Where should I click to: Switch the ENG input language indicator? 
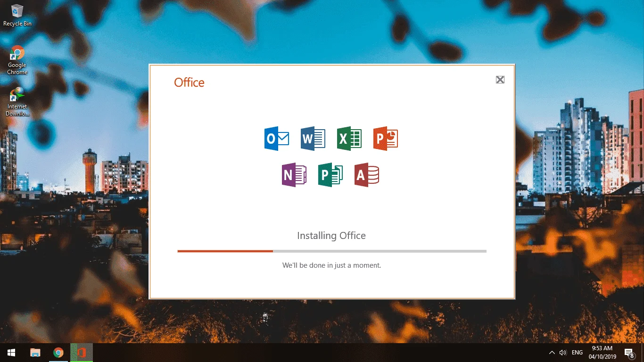point(577,353)
